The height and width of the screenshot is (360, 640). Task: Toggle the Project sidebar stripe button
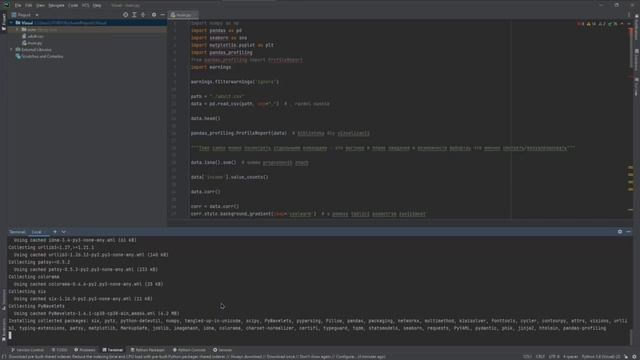point(4,21)
